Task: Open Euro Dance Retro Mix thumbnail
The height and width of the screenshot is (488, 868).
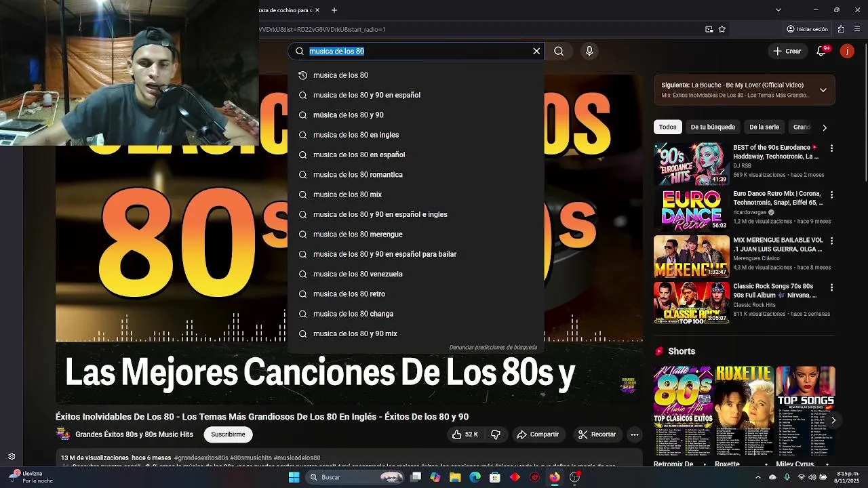Action: tap(692, 210)
